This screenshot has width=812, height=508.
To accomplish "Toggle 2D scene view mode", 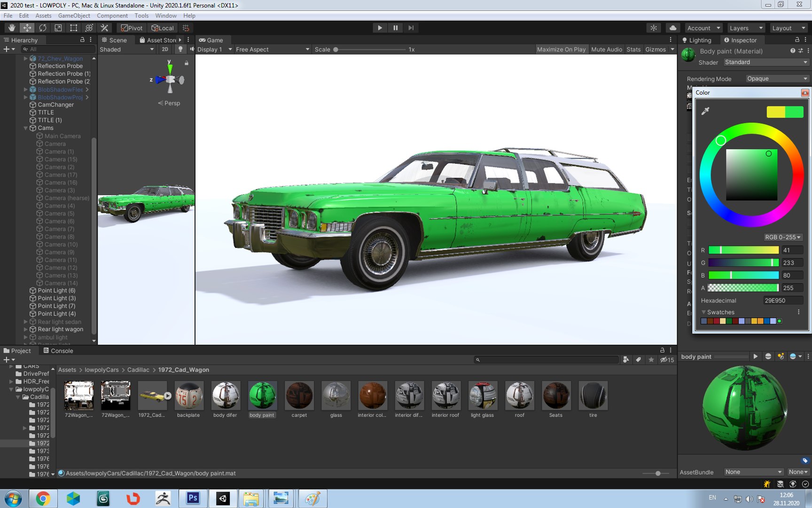I will [165, 49].
